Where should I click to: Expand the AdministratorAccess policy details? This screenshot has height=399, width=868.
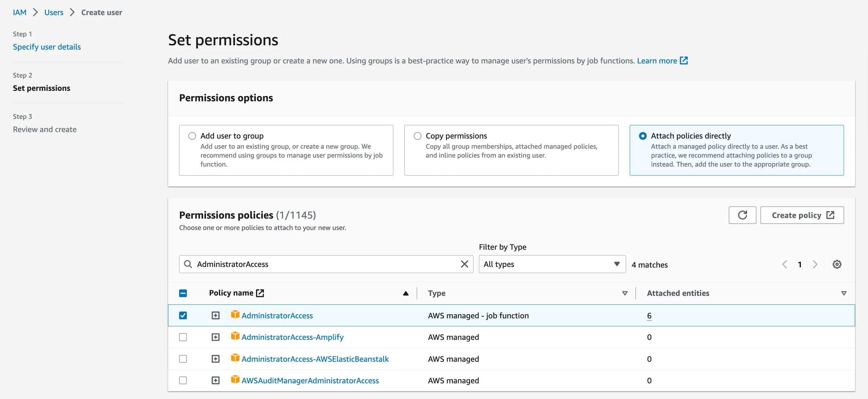pyautogui.click(x=215, y=316)
